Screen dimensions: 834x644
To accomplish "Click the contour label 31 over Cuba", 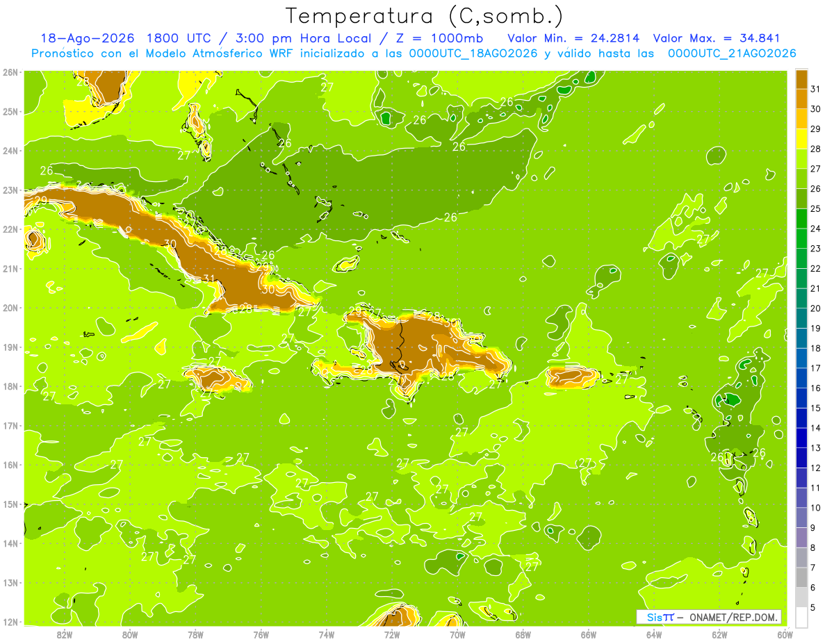I will pyautogui.click(x=209, y=279).
